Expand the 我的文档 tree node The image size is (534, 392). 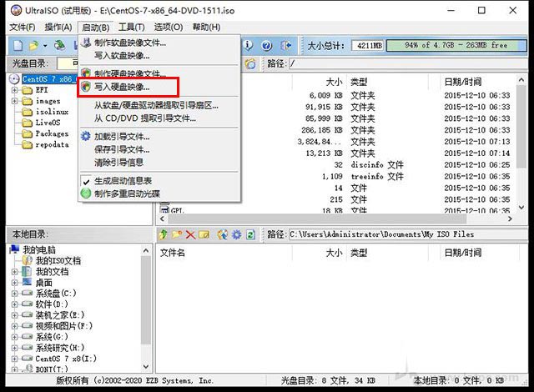coord(14,272)
